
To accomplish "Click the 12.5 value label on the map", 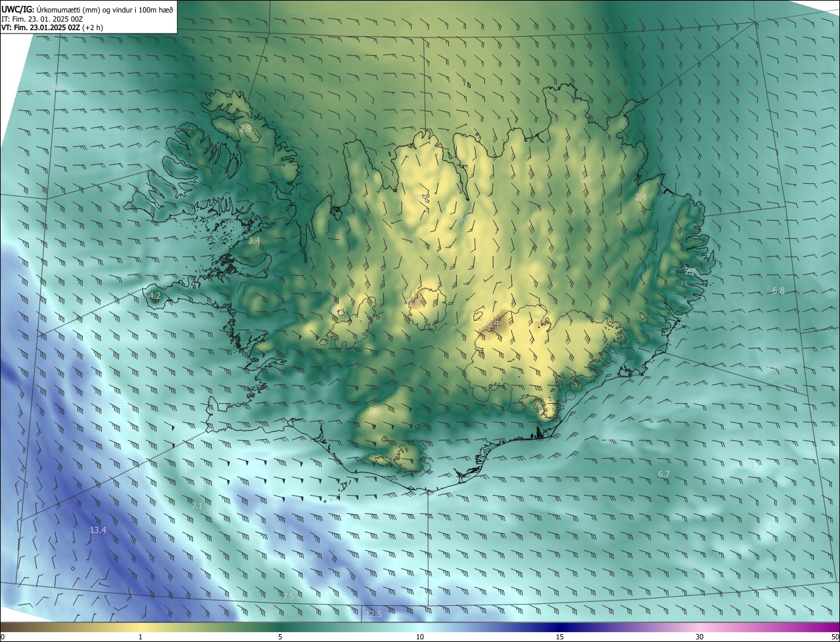I will [374, 614].
